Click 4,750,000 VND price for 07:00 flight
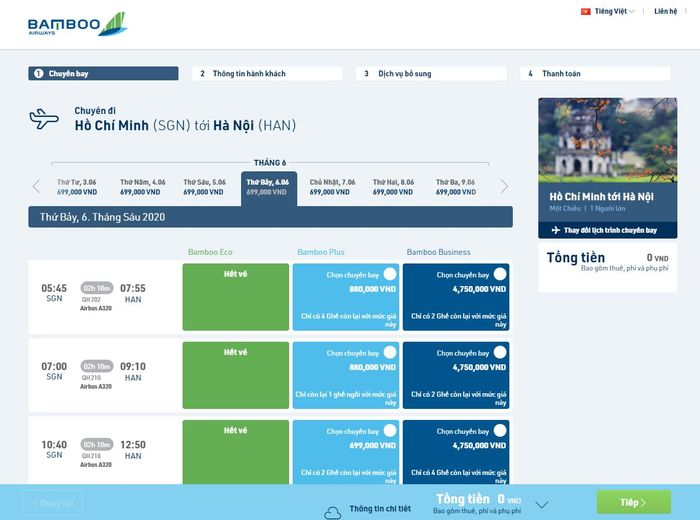The height and width of the screenshot is (520, 700). pyautogui.click(x=479, y=367)
